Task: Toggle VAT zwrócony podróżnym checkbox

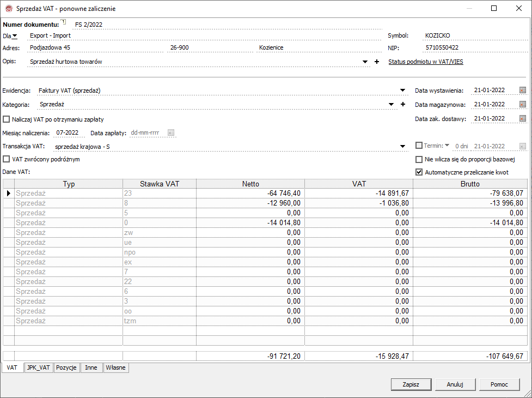Action: coord(6,159)
